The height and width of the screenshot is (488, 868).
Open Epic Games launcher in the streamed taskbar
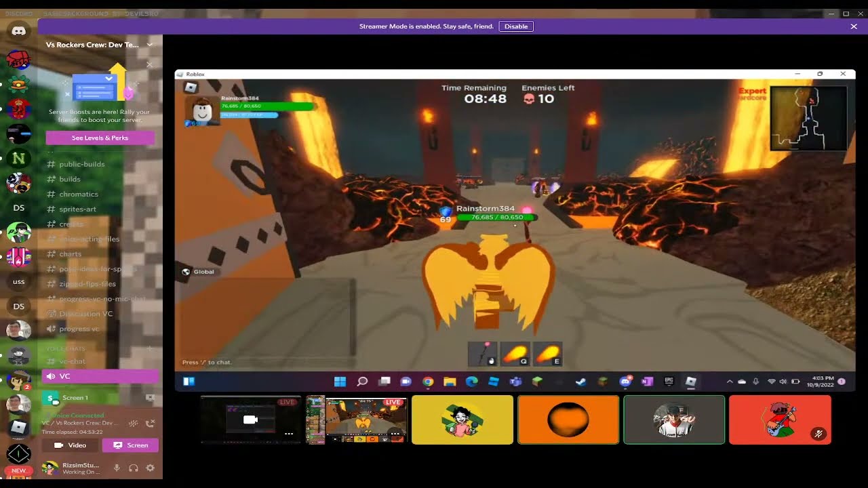(669, 382)
